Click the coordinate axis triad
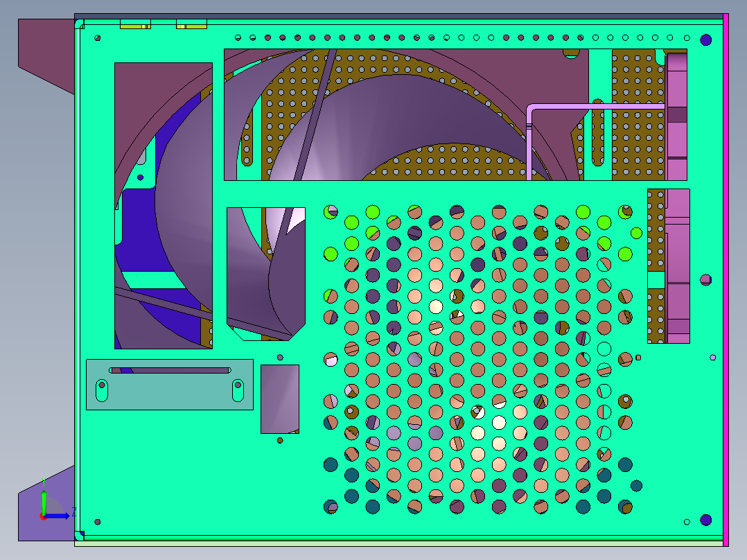 (55, 500)
